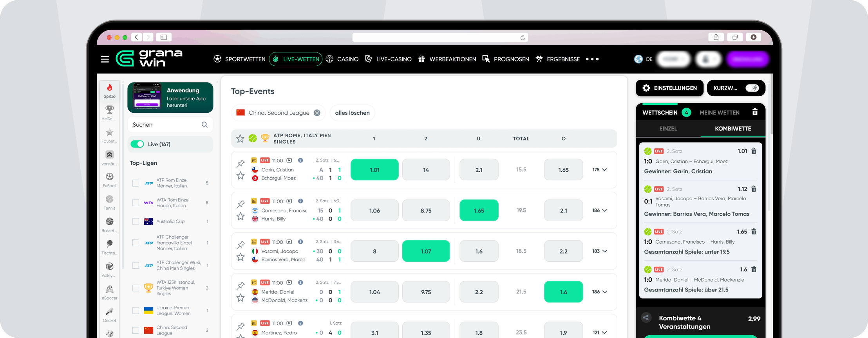The width and height of the screenshot is (868, 338).
Task: Share the Kombiwette bet slip
Action: tap(646, 318)
